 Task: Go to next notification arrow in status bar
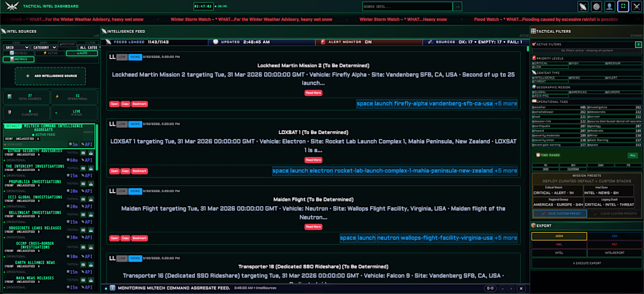(511, 288)
